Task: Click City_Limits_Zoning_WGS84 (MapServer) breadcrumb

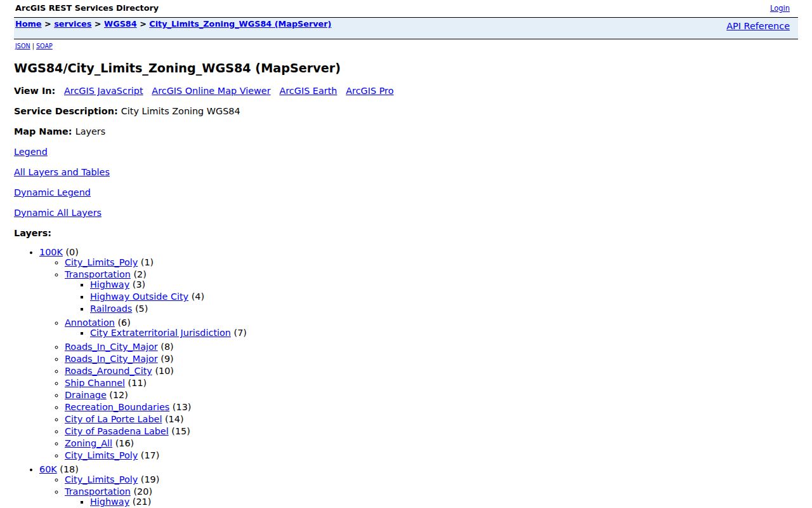Action: tap(240, 24)
